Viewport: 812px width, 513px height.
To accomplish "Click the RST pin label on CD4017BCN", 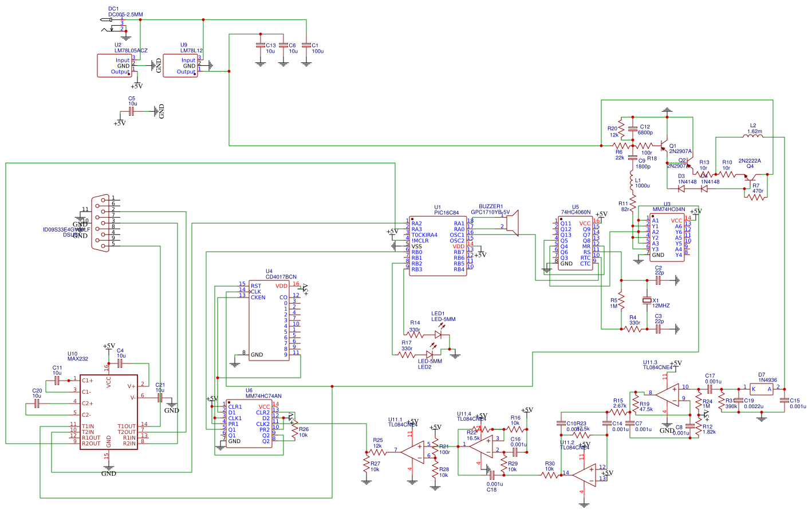I will click(x=256, y=286).
